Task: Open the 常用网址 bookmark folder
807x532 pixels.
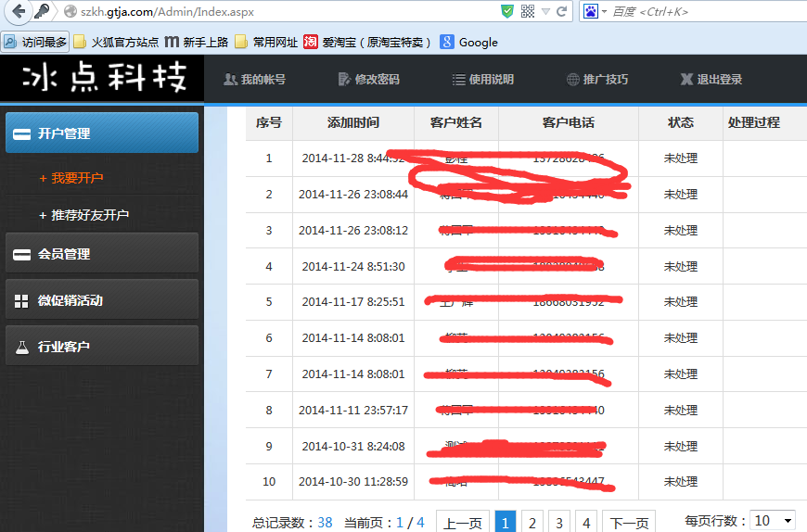Action: tap(266, 42)
